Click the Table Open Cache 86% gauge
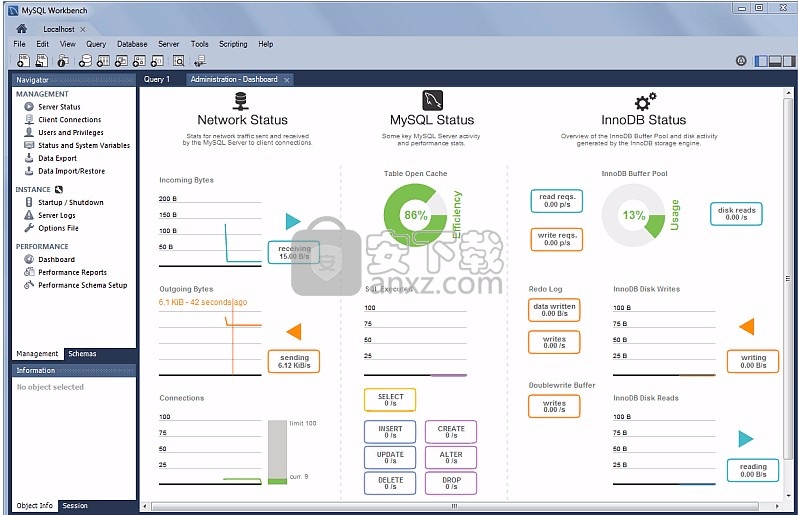Viewport: 798px width, 515px height. [x=416, y=215]
